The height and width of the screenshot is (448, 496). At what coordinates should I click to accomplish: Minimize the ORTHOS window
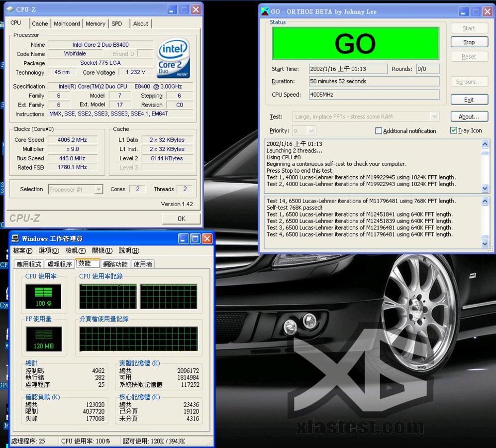tap(464, 12)
